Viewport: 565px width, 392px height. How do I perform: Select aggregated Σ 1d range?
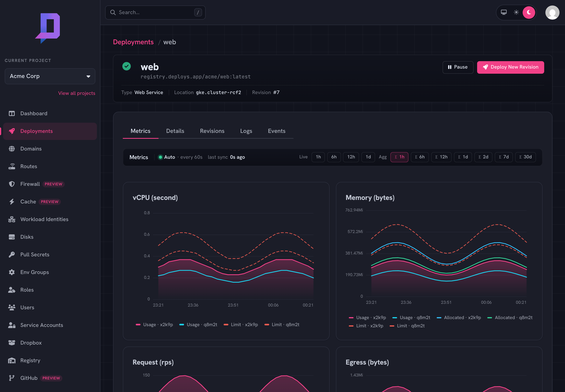coord(463,157)
